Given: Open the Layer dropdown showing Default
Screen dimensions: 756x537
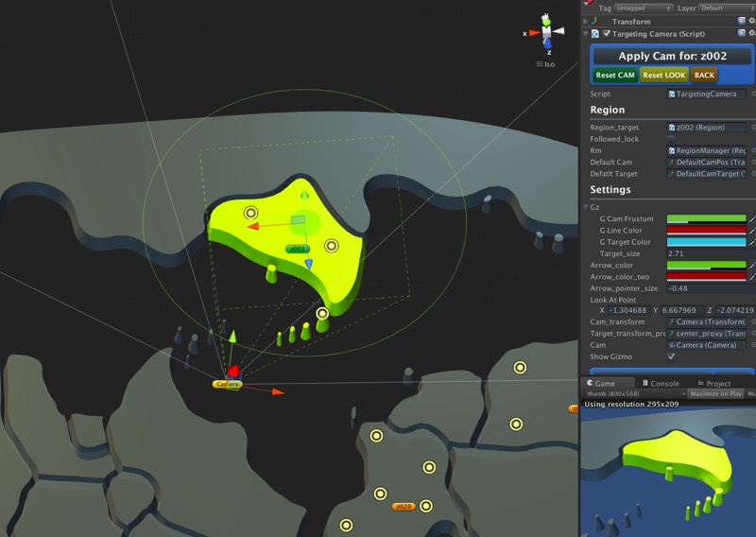Looking at the screenshot, I should 724,8.
